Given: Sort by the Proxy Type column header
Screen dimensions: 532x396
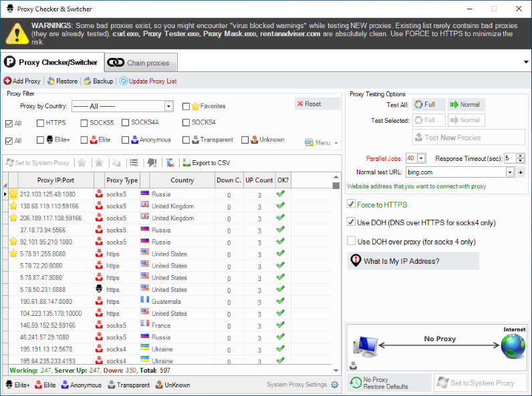Looking at the screenshot, I should [122, 180].
